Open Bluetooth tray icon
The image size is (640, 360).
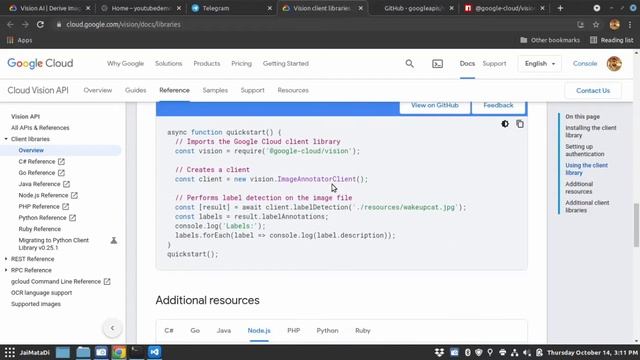coord(467,352)
